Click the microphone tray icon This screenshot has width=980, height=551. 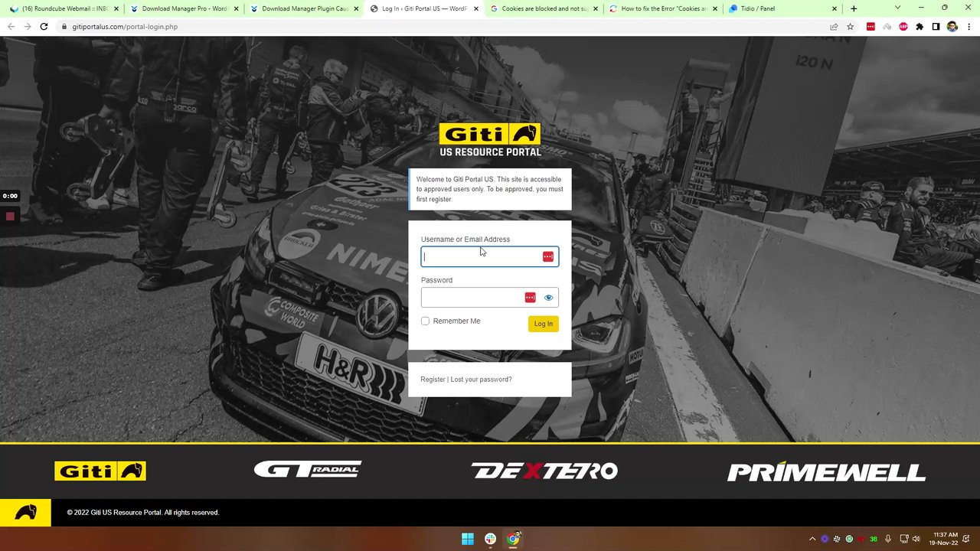point(887,539)
